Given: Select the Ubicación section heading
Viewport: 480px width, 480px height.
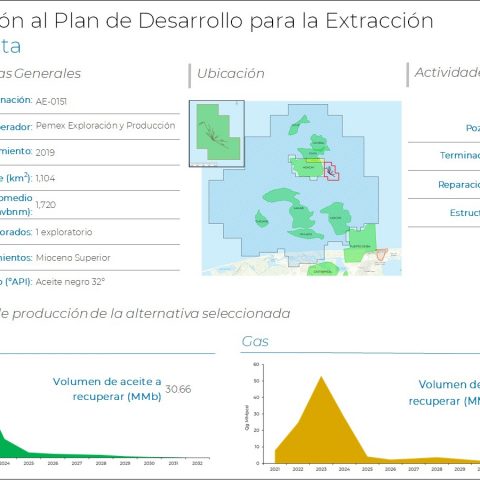Looking at the screenshot, I should [x=231, y=73].
